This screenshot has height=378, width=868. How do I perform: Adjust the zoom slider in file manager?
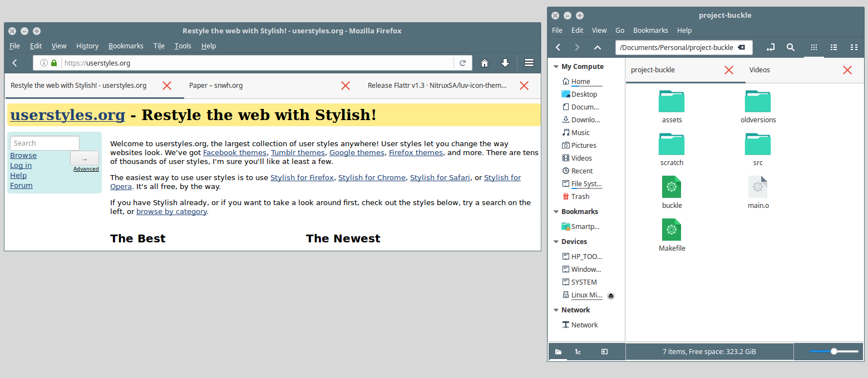click(834, 351)
